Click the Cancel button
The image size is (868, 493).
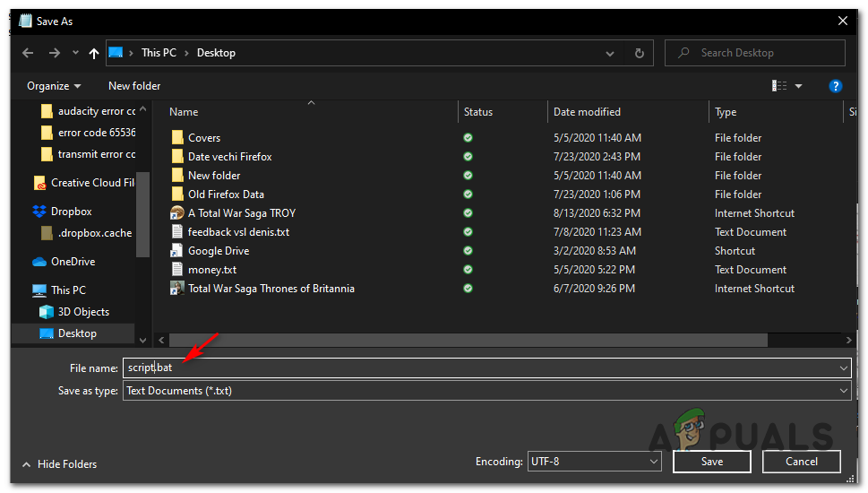point(802,462)
